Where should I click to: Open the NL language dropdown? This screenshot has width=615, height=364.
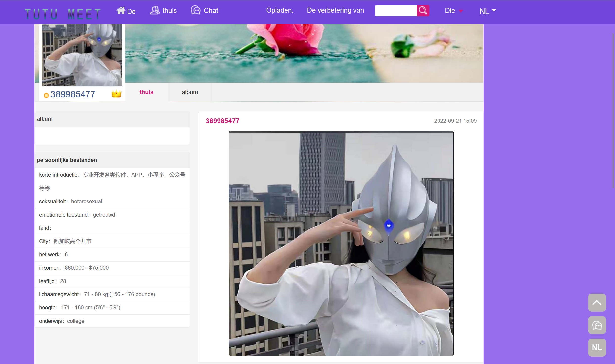pyautogui.click(x=487, y=11)
